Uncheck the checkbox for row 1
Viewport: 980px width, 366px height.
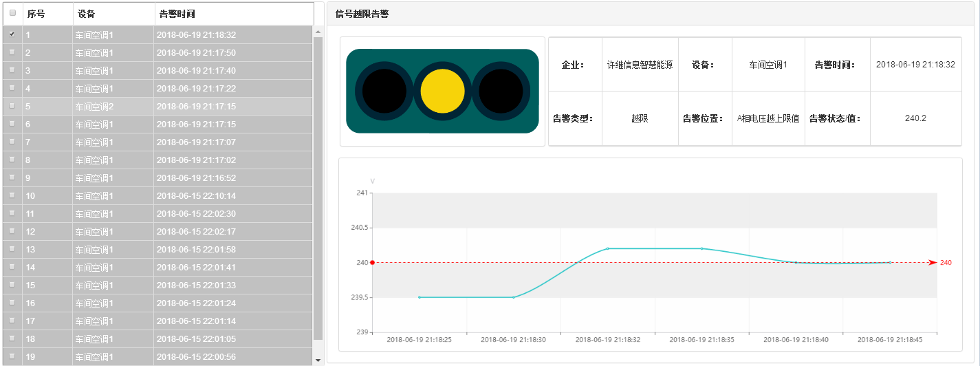pyautogui.click(x=12, y=34)
